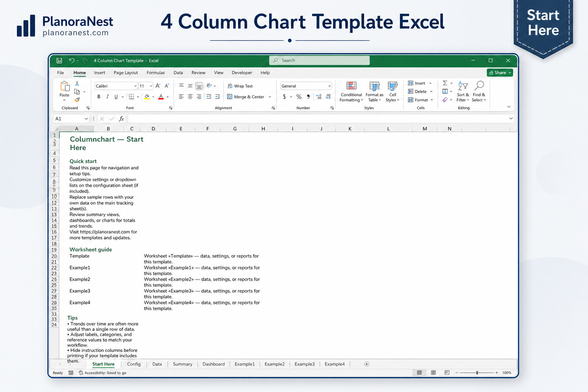Click the Decrease Decimal icon
This screenshot has width=588, height=392.
[x=328, y=97]
